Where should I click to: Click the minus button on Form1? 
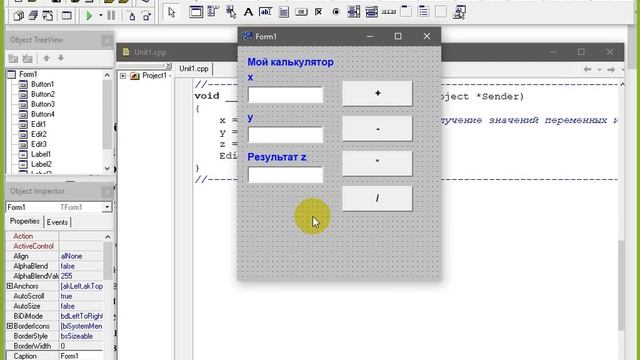tap(377, 129)
